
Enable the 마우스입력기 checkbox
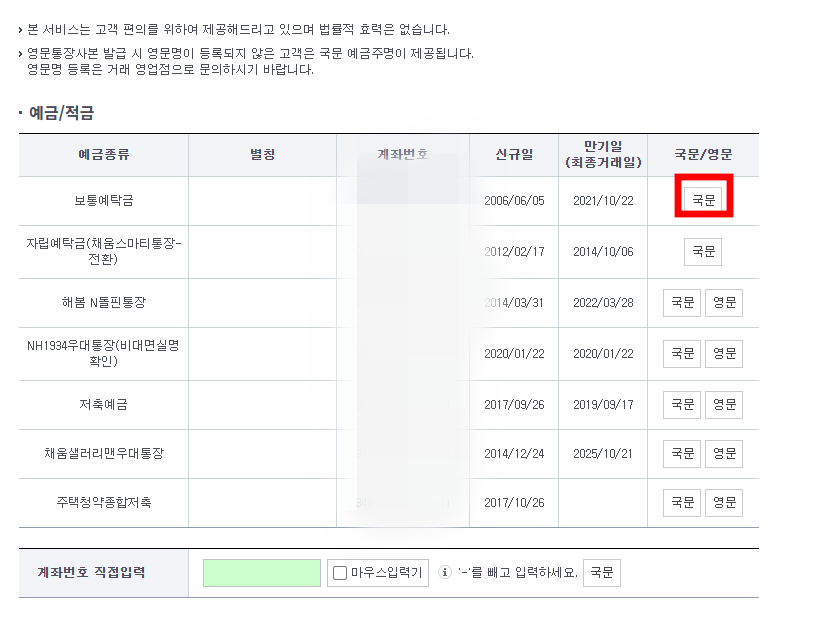click(x=340, y=573)
